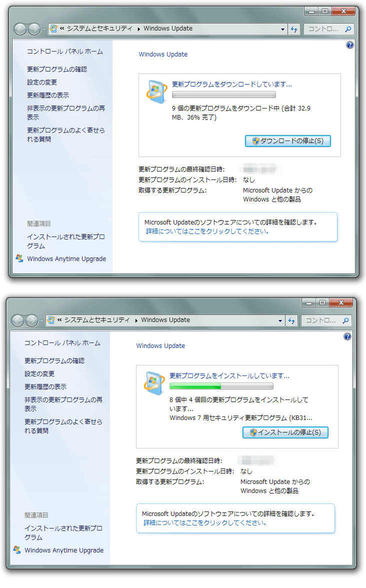The width and height of the screenshot is (366, 588).
Task: Expand chevron before システムとセキュリティ in top window
Action: point(62,28)
